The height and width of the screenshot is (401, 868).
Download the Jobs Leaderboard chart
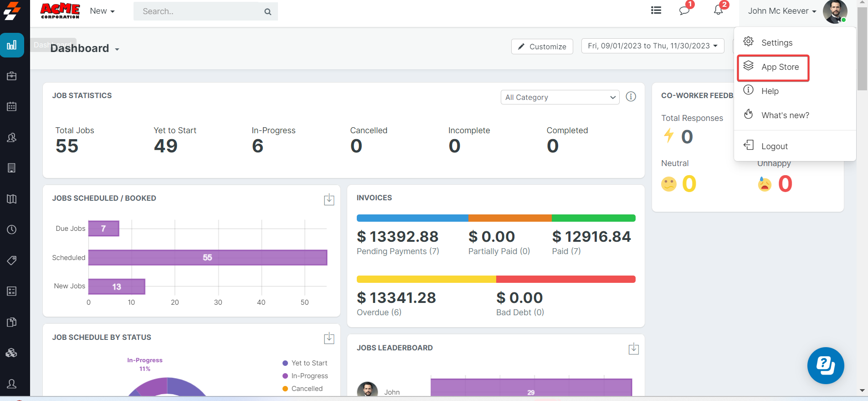[633, 349]
